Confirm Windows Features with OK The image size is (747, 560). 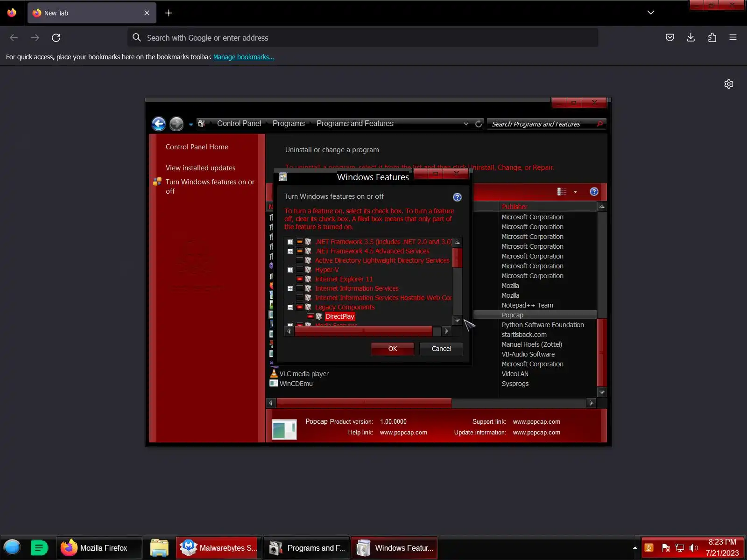click(393, 349)
